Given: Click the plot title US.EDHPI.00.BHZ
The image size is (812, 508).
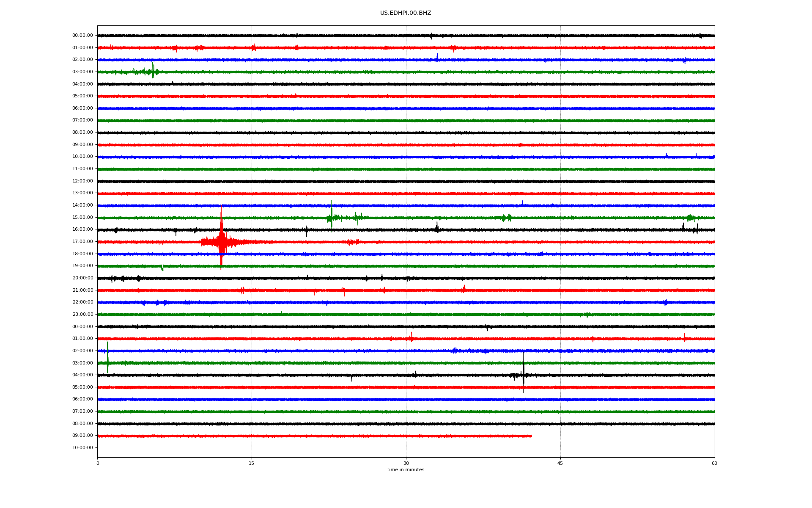Looking at the screenshot, I should point(405,13).
